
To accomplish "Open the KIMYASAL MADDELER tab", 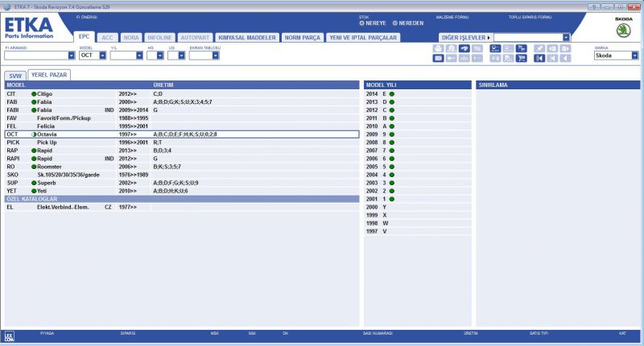I will pos(247,37).
